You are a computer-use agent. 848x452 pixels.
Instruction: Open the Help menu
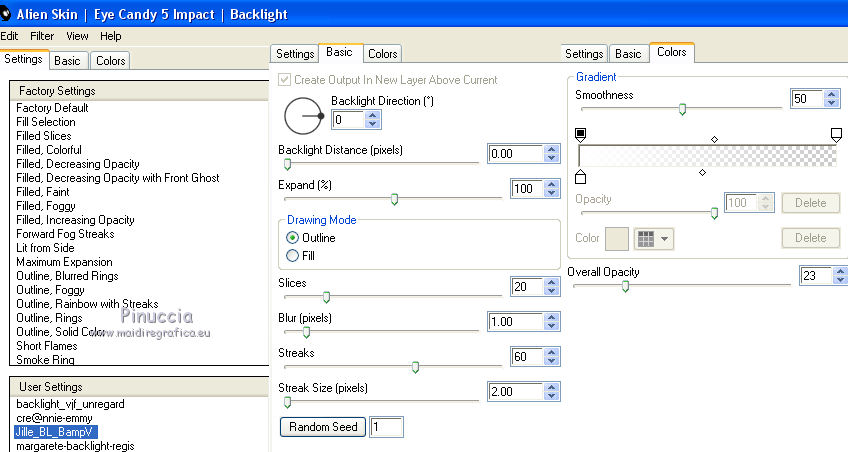[110, 36]
